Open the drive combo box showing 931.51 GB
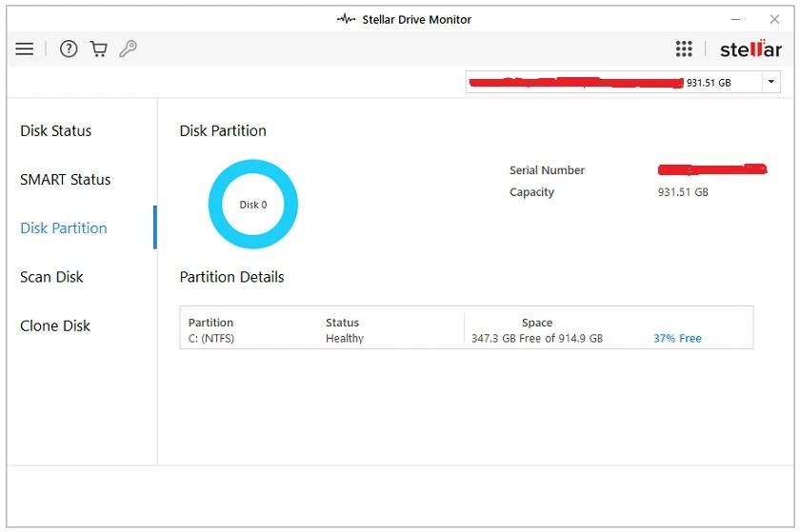 pyautogui.click(x=623, y=82)
